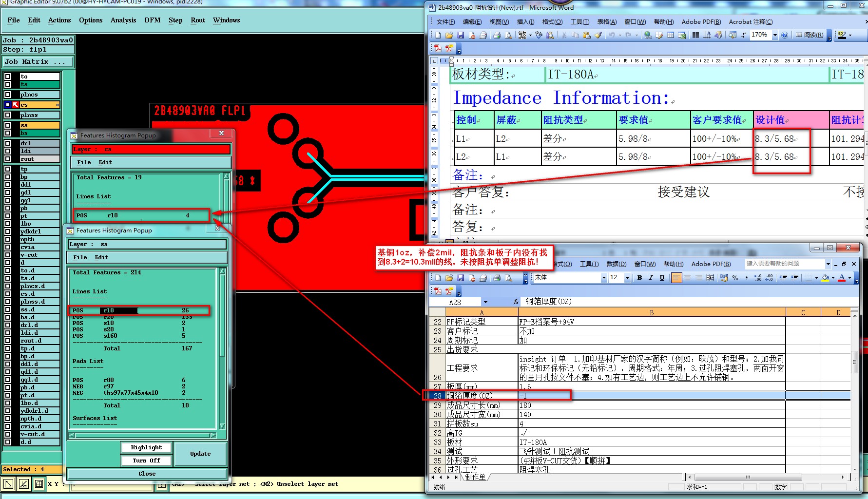Click the Underline icon in Excel toolbar
This screenshot has width=868, height=499.
click(x=662, y=278)
